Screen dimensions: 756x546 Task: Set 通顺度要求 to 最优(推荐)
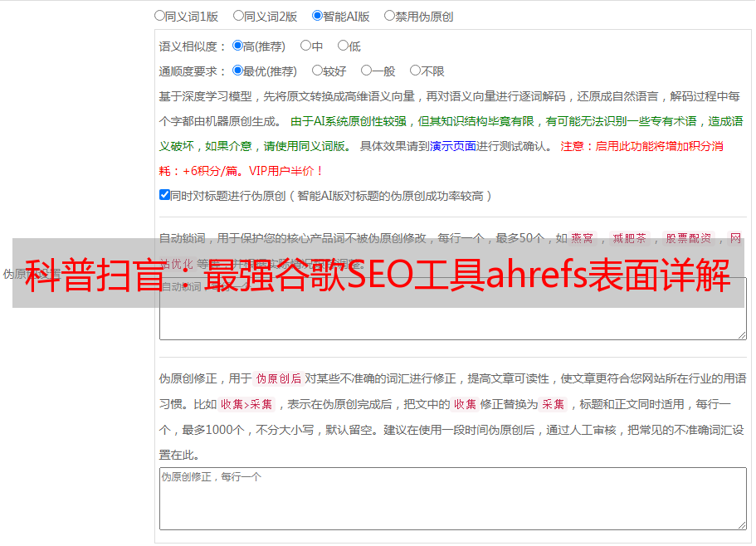pos(237,71)
